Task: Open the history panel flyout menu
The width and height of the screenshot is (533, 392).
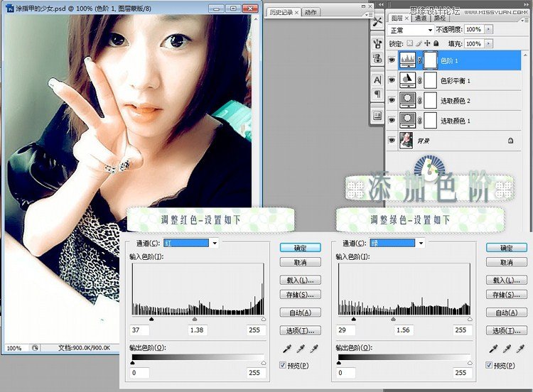Action: pyautogui.click(x=368, y=14)
